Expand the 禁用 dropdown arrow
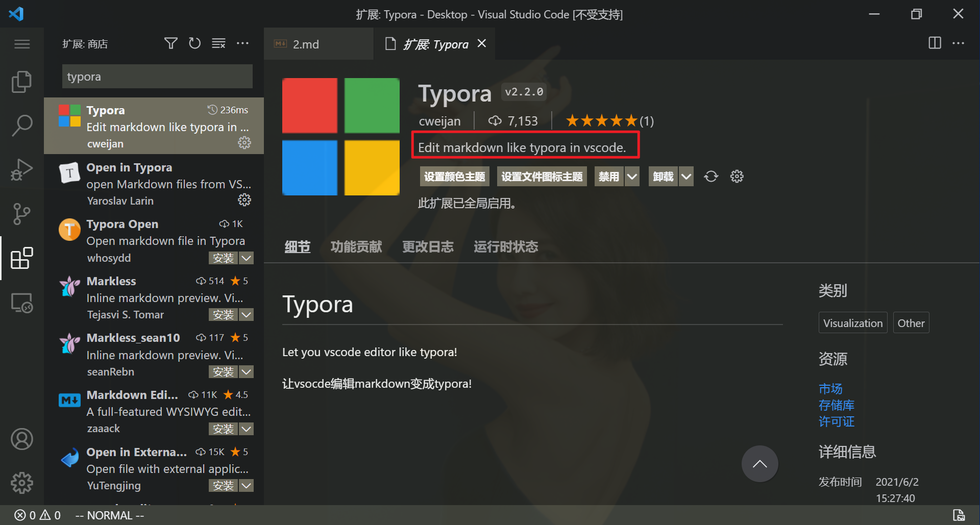This screenshot has width=980, height=525. 632,177
